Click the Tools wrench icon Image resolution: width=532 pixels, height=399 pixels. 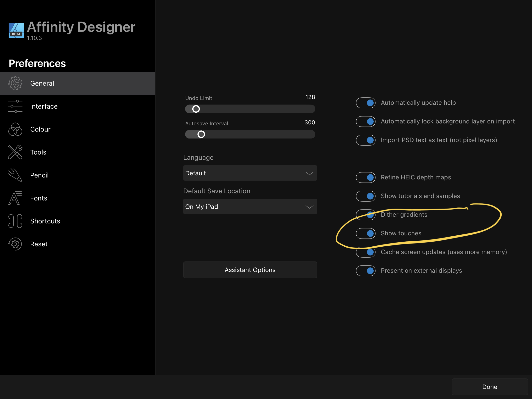click(15, 152)
